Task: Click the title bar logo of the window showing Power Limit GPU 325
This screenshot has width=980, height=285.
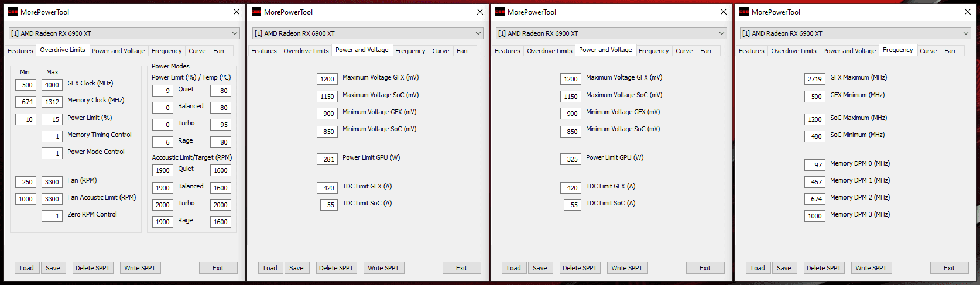Action: [x=499, y=12]
